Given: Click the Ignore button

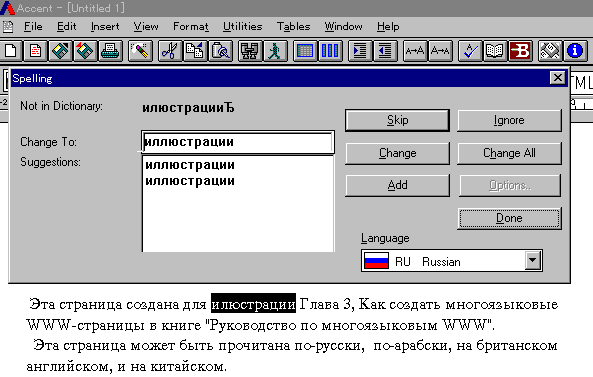Looking at the screenshot, I should (509, 120).
